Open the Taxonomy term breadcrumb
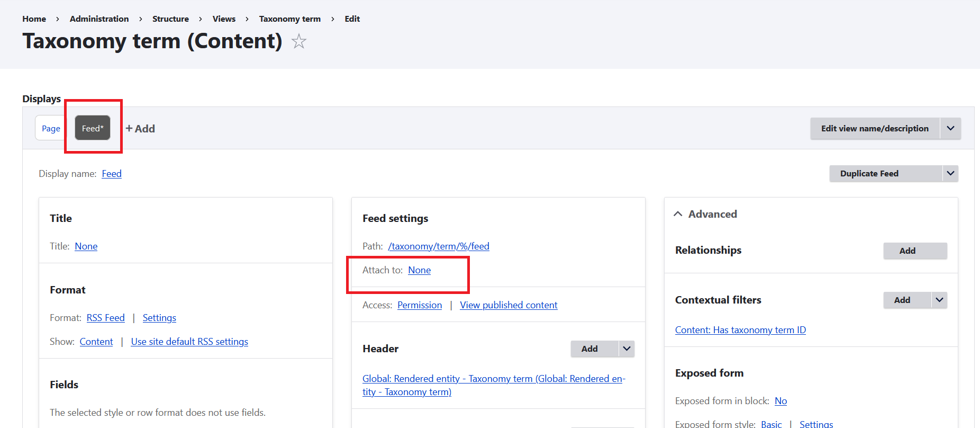This screenshot has width=980, height=428. [x=290, y=19]
